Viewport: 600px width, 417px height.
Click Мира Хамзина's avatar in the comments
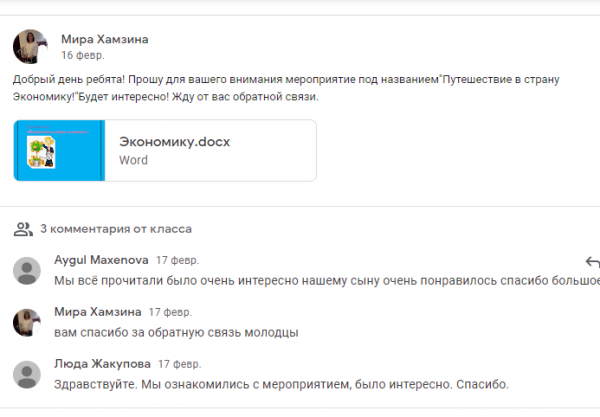(x=27, y=322)
